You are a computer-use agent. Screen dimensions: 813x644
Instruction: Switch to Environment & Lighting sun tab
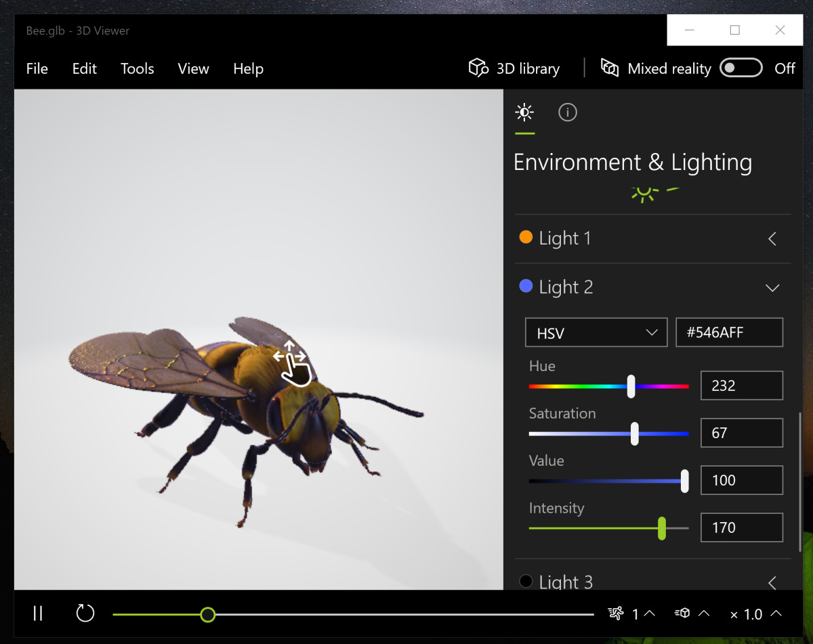(524, 112)
